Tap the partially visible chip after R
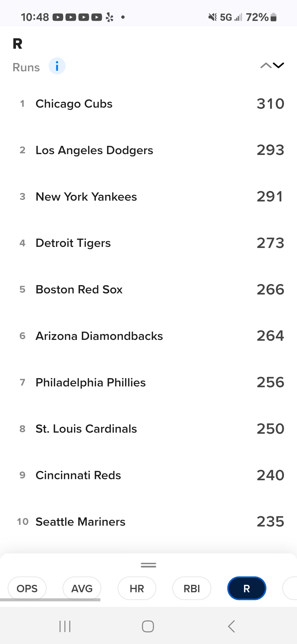Screen dimensions: 297x644 click(x=290, y=588)
